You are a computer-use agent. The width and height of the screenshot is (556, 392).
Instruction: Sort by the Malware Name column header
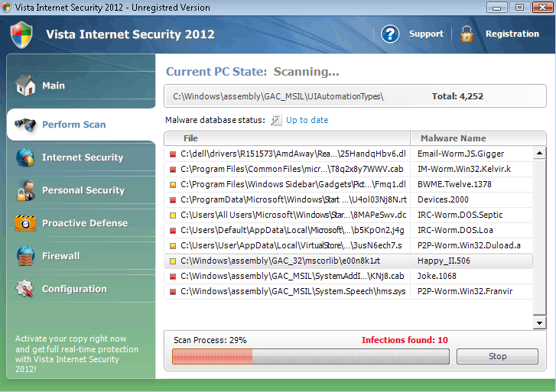[x=454, y=138]
